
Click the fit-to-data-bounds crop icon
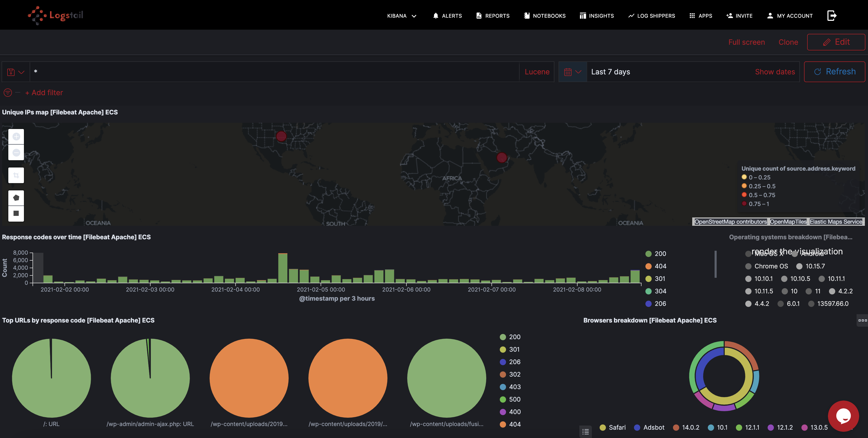tap(16, 175)
